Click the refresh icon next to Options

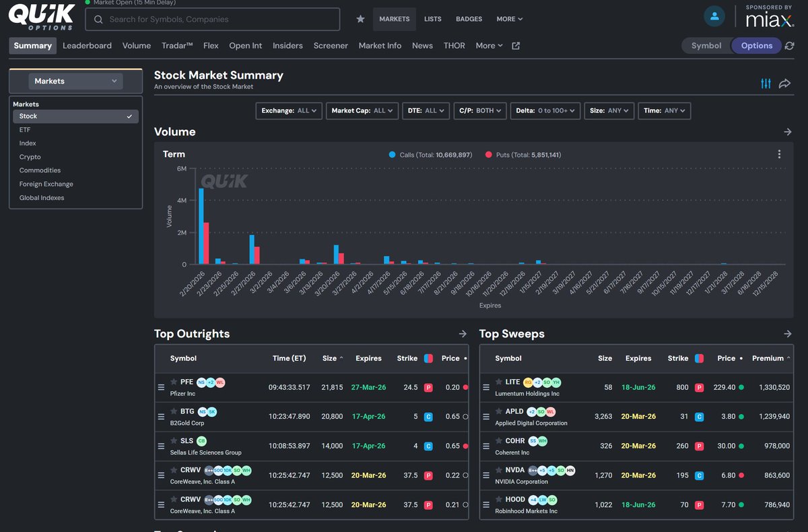789,46
